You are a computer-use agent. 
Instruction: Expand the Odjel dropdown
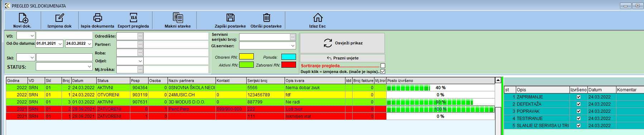point(140,61)
